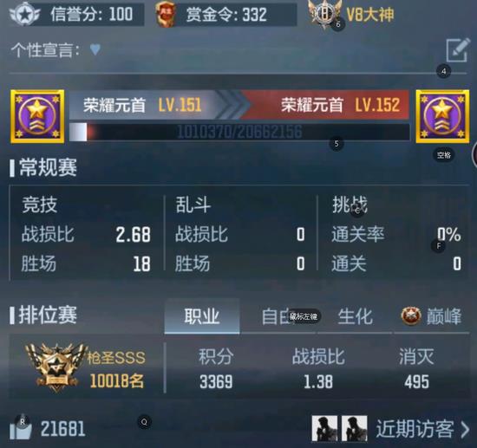Click the LV.152 next rank badge
Viewport: 477px width, 448px height.
coord(442,116)
